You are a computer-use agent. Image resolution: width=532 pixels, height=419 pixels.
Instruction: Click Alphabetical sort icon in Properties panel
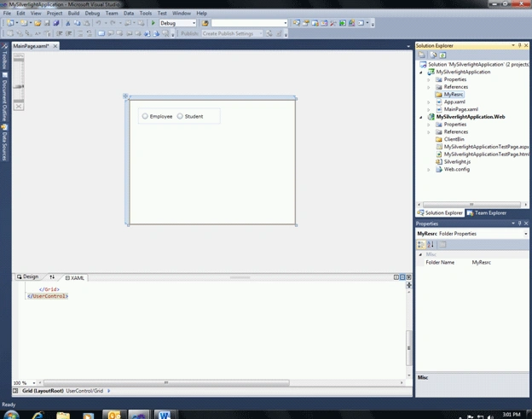point(431,244)
